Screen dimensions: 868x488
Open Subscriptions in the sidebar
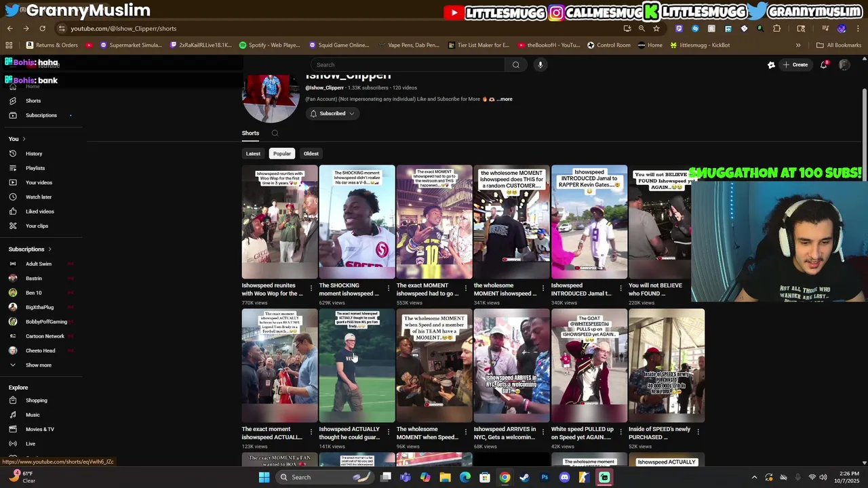(41, 115)
